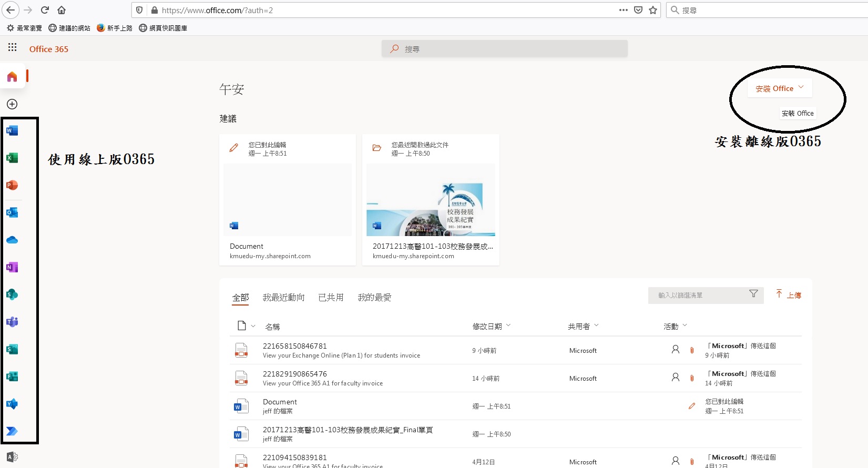Open the Admin icon at sidebar bottom
The height and width of the screenshot is (468, 868).
[x=12, y=457]
